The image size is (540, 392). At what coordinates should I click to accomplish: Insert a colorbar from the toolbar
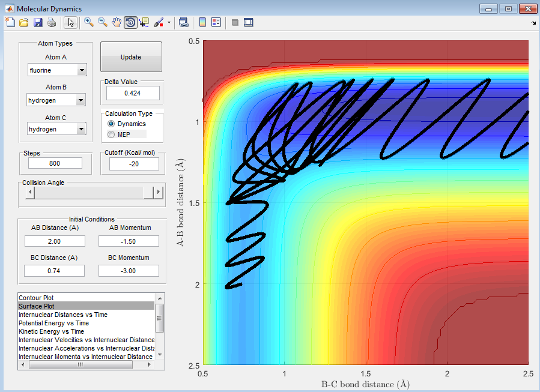[202, 23]
